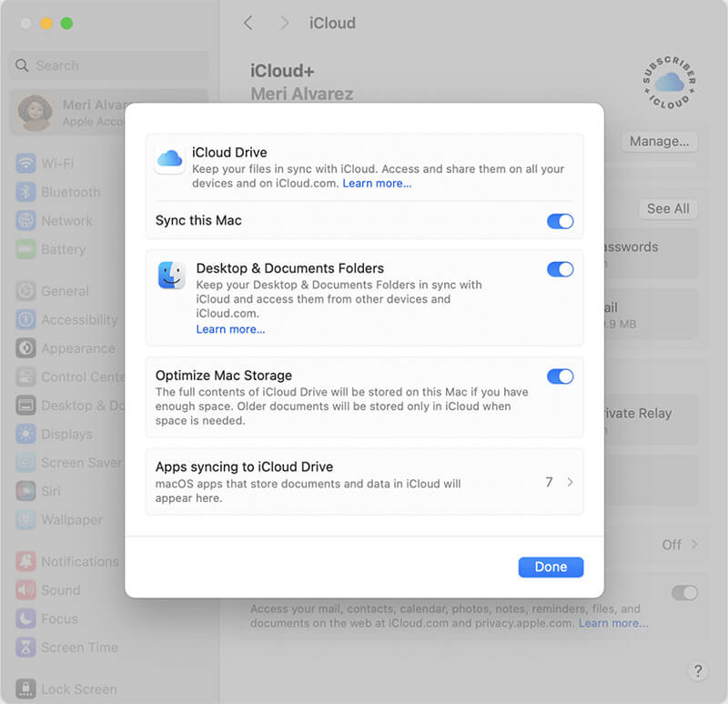
Task: Click the Screen Time icon
Action: [25, 647]
